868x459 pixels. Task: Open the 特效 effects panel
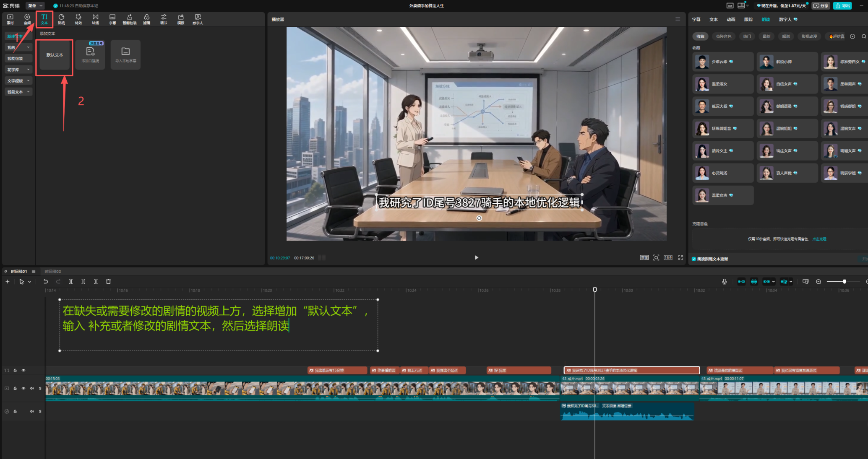point(78,19)
